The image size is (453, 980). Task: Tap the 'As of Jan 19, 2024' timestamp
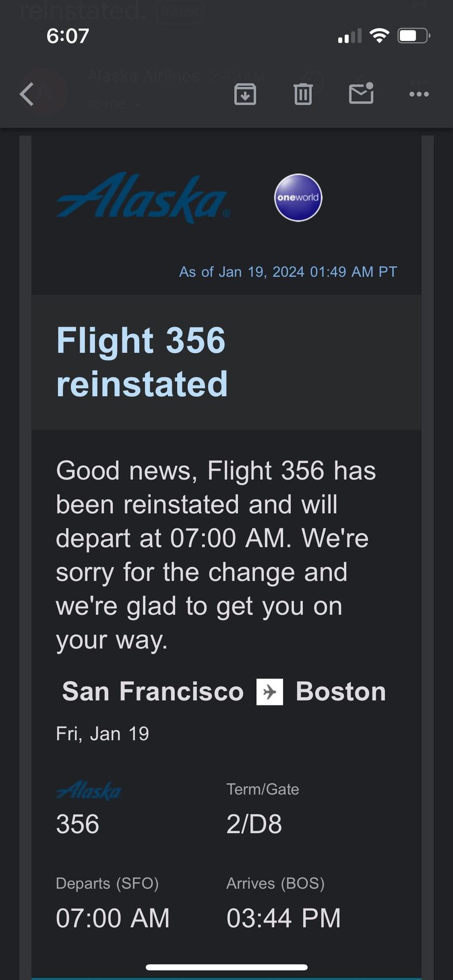[x=288, y=272]
